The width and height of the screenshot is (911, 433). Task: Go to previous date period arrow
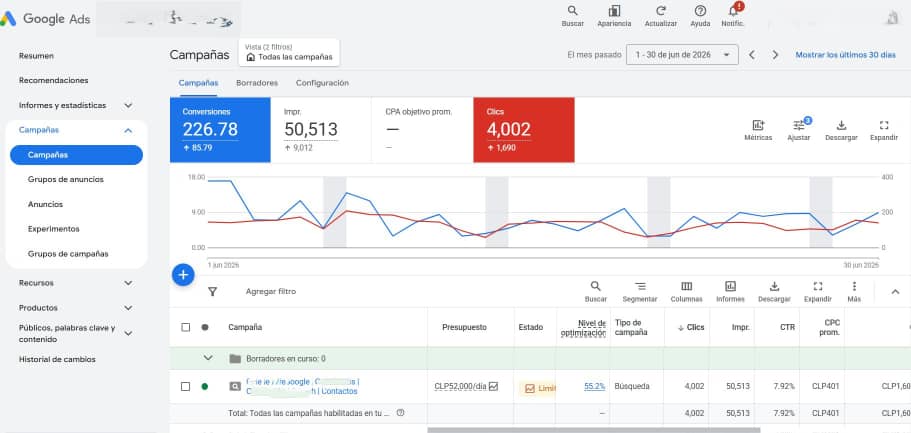pos(752,55)
